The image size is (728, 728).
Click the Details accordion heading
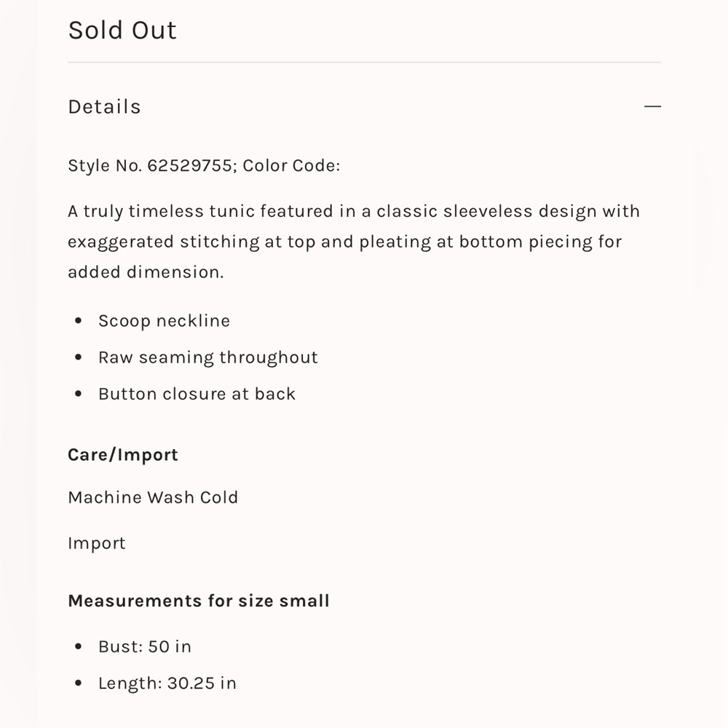(x=104, y=107)
